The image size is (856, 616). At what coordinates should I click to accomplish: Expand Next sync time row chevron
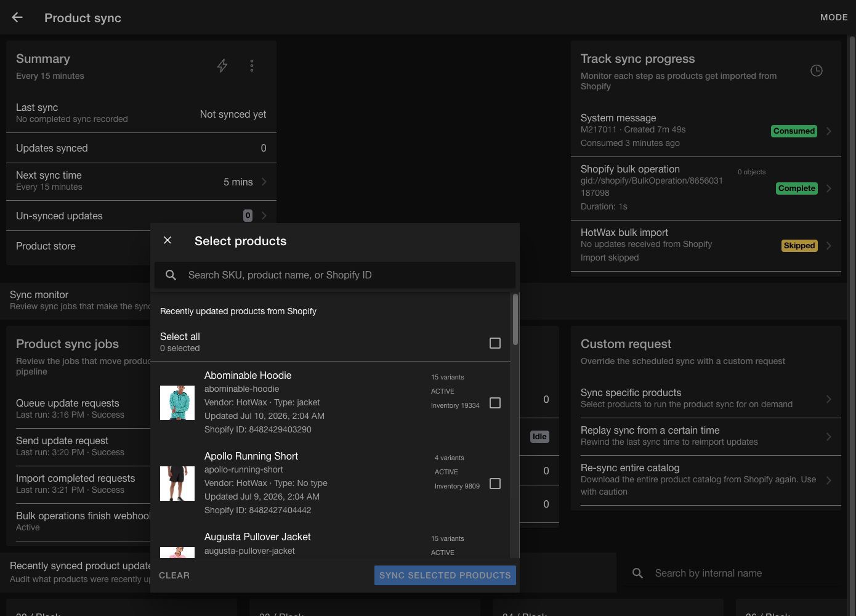[264, 181]
